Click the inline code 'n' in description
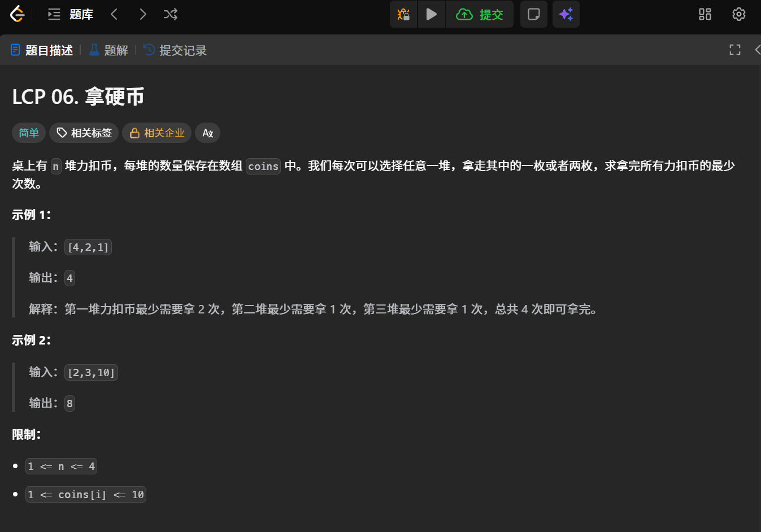The height and width of the screenshot is (532, 761). (x=55, y=166)
